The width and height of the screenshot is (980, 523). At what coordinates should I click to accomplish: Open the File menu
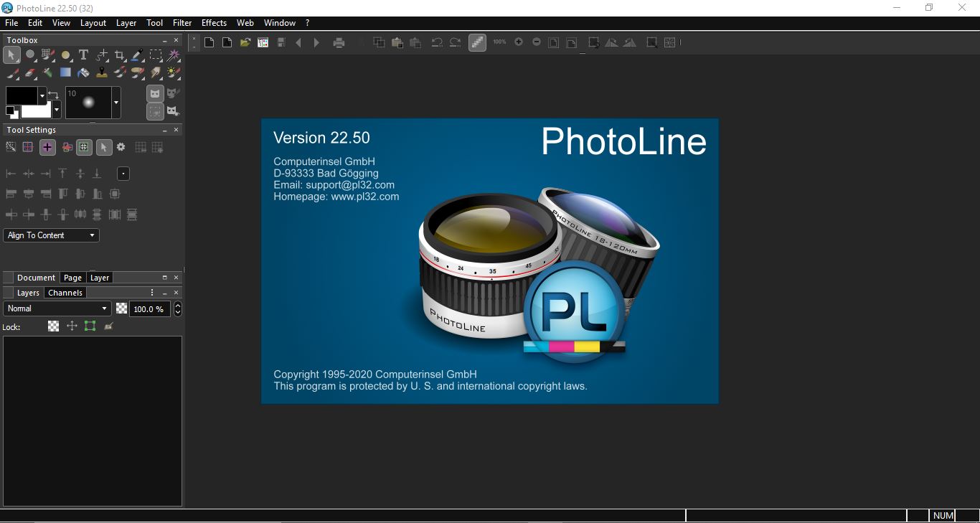[11, 23]
